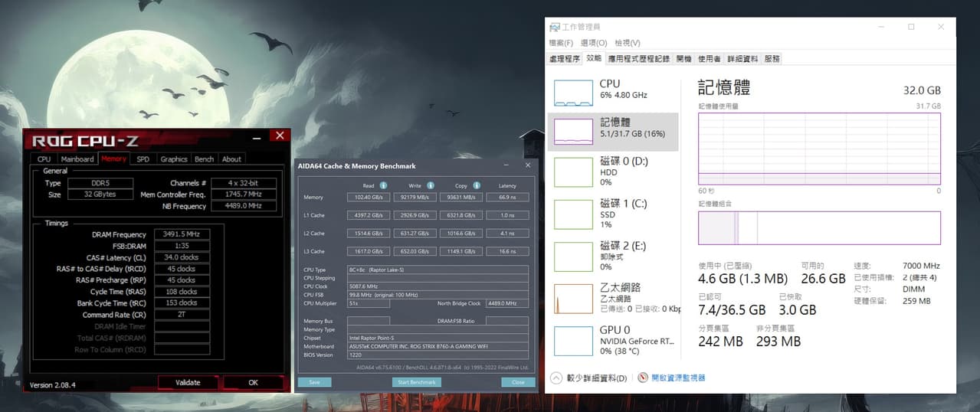Switch to the 應用程式歷程記錄 tab
This screenshot has height=412, width=980.
coord(638,59)
